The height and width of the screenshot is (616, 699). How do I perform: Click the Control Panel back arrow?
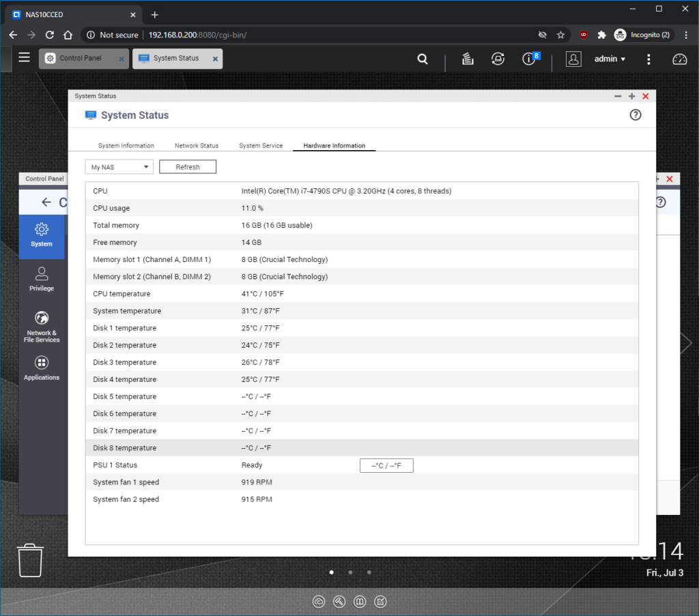point(46,202)
